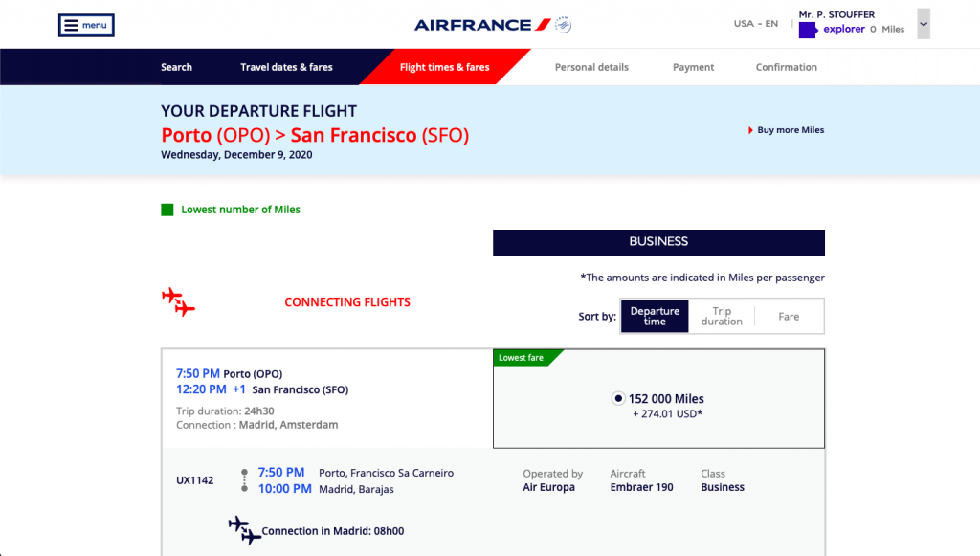Sort flights by Departure time

(655, 316)
